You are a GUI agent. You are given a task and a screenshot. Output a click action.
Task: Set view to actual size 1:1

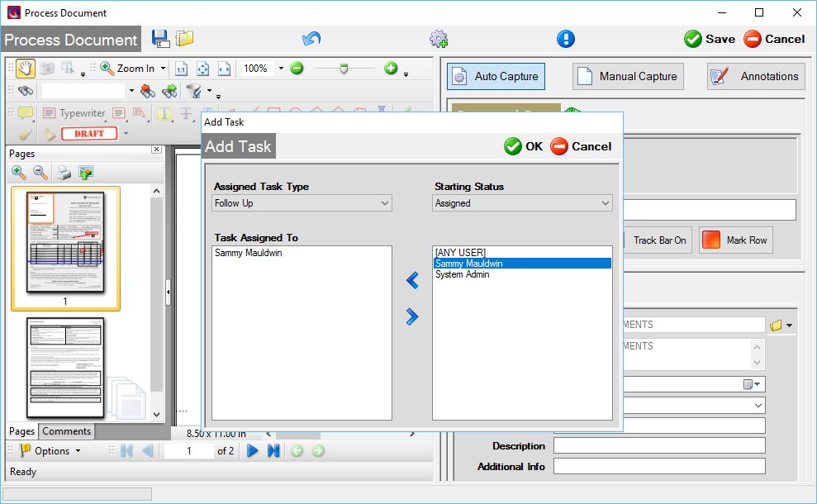pyautogui.click(x=181, y=69)
